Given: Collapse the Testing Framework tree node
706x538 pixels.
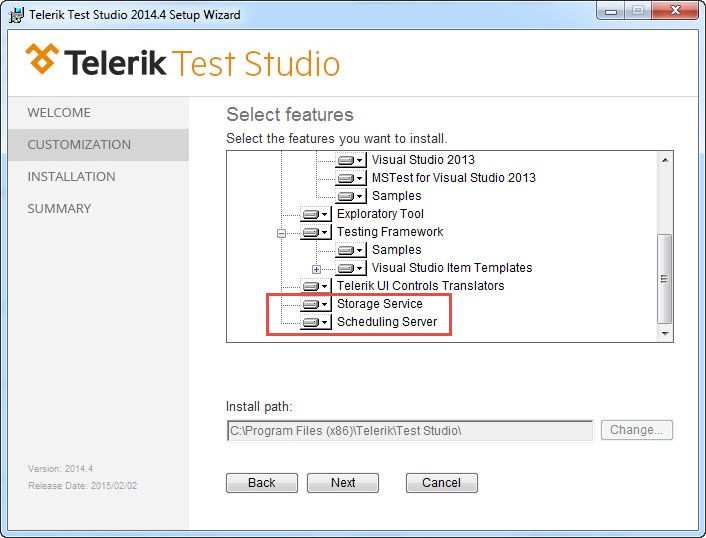Looking at the screenshot, I should point(282,232).
